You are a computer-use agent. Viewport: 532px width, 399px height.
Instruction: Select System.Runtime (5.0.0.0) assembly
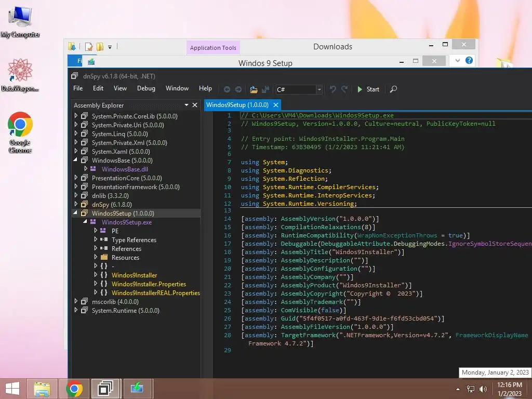126,311
